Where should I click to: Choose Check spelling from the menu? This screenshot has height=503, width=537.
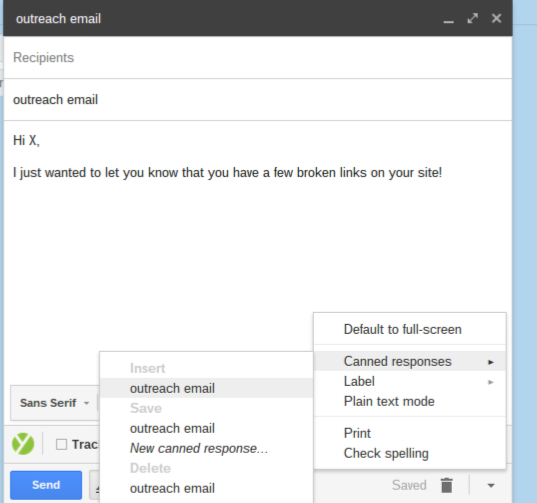(410, 453)
